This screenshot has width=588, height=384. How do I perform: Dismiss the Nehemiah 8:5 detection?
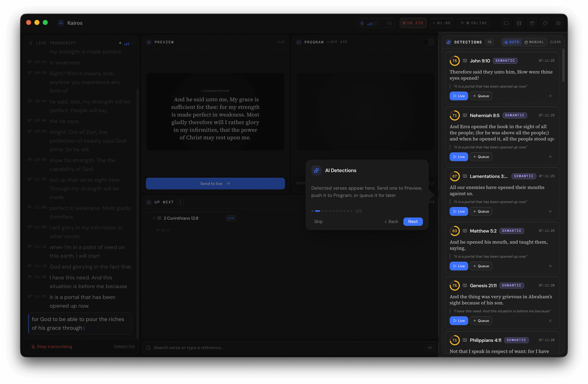pos(550,157)
